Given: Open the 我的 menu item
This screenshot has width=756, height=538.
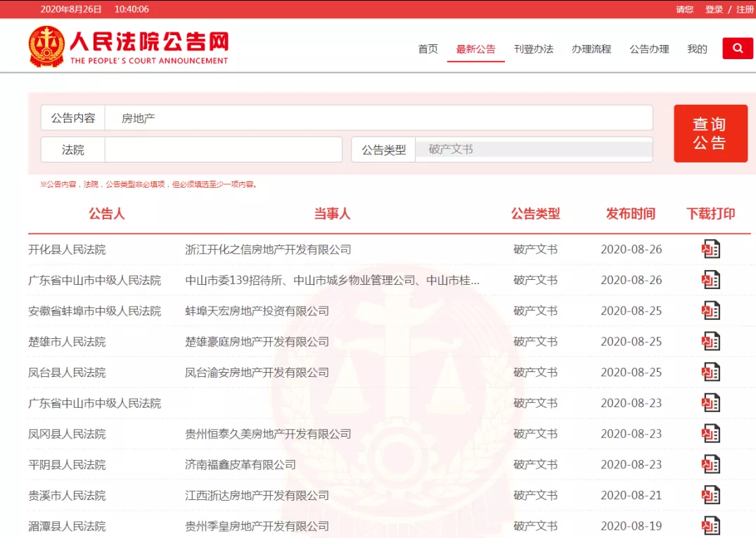Looking at the screenshot, I should coord(697,49).
